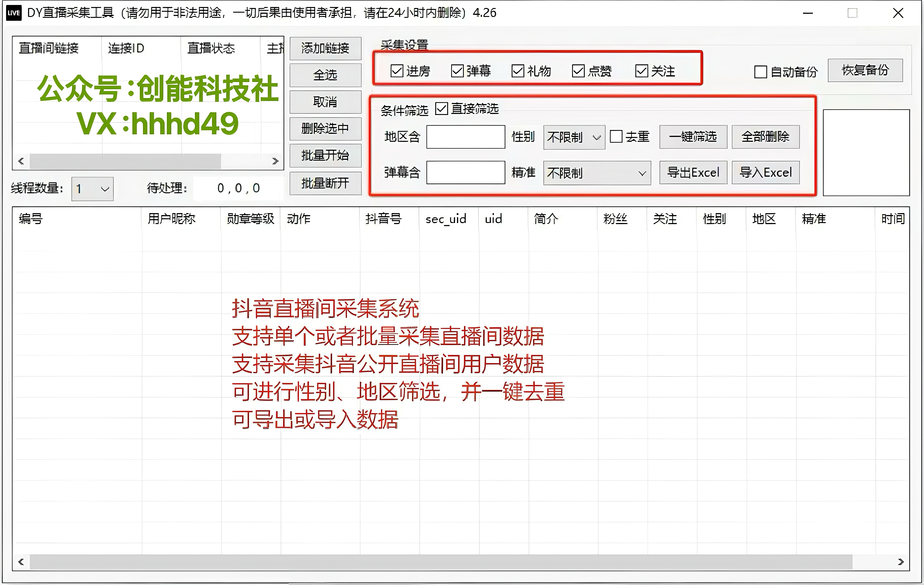Image resolution: width=924 pixels, height=585 pixels.
Task: Open the 性别 dropdown
Action: pos(574,137)
